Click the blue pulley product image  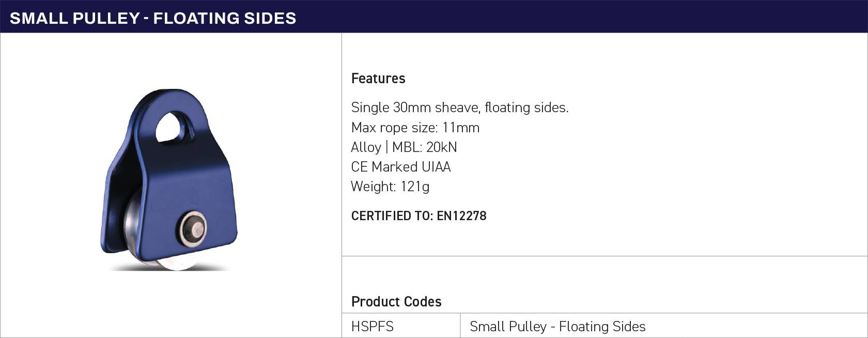click(x=168, y=179)
